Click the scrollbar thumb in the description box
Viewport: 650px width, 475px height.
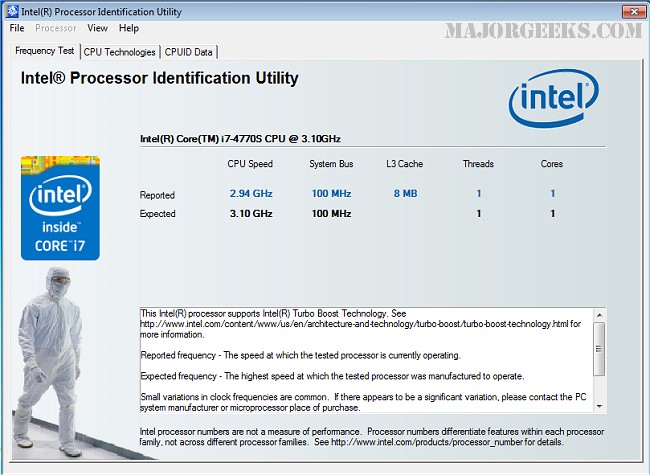pyautogui.click(x=598, y=347)
